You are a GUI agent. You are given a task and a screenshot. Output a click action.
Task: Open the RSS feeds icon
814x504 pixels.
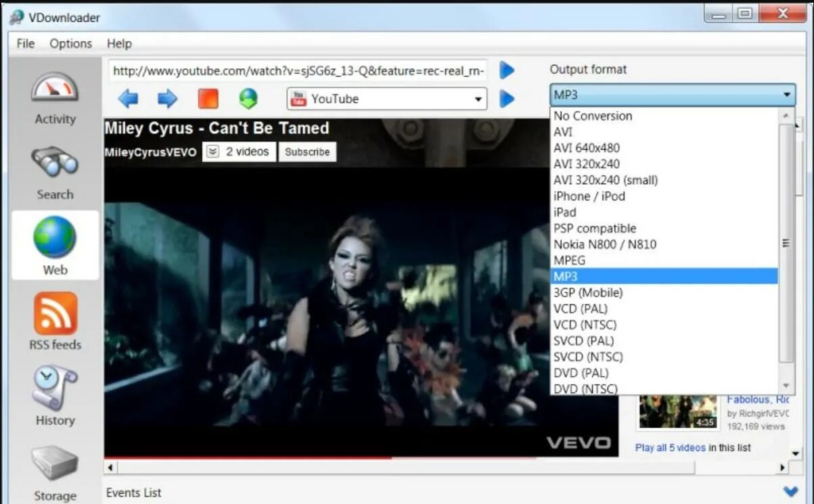55,313
